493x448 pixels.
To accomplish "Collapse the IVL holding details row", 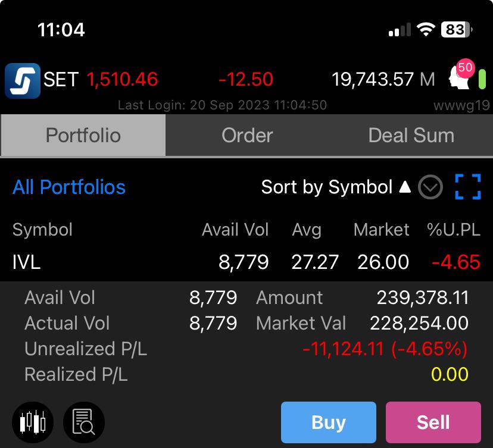I will click(246, 262).
